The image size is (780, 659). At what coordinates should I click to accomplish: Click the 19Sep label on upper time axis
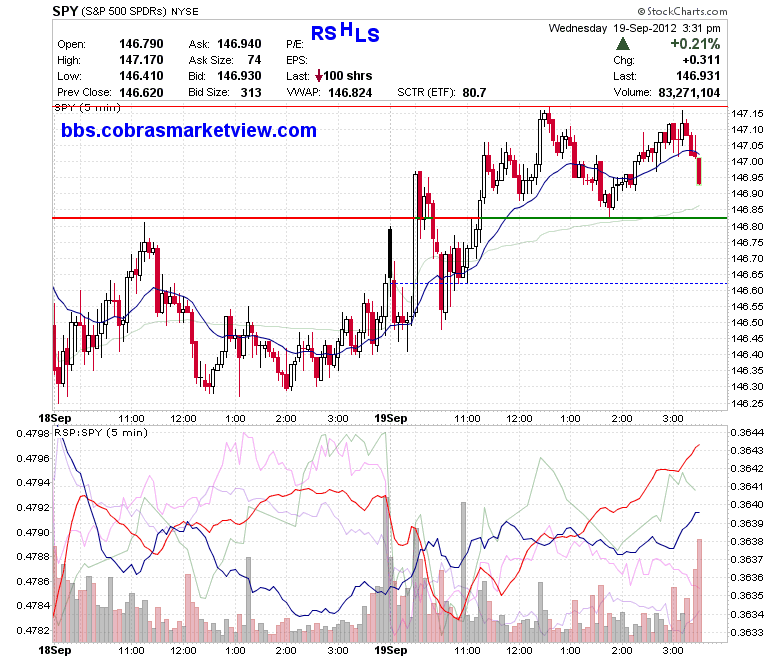click(x=390, y=418)
